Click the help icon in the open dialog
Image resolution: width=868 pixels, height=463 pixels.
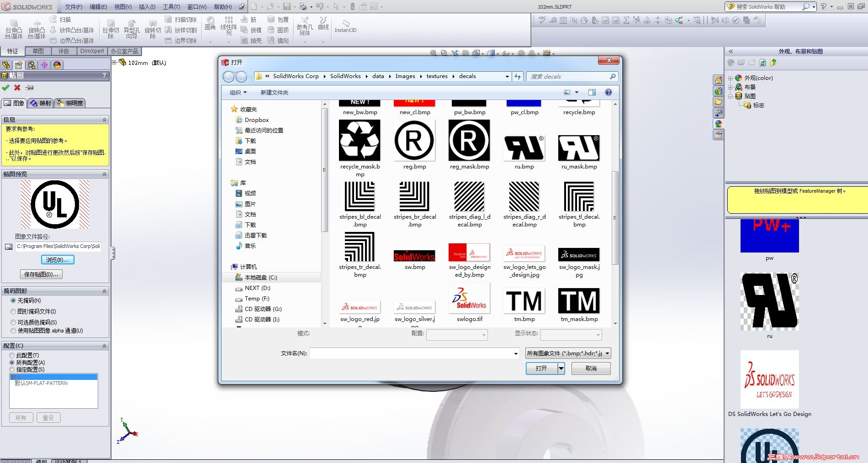point(608,92)
